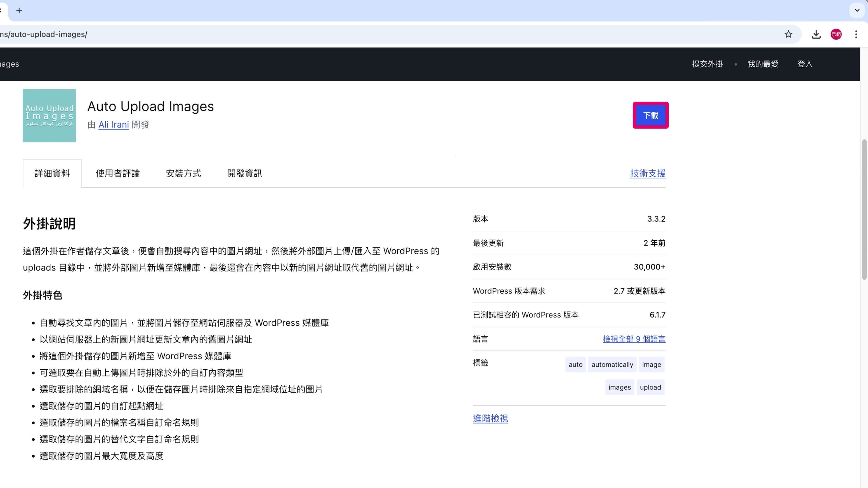This screenshot has height=488, width=868.
Task: Click bullet 選取儲存的圖片最大寬度及高度
Action: pos(101,456)
